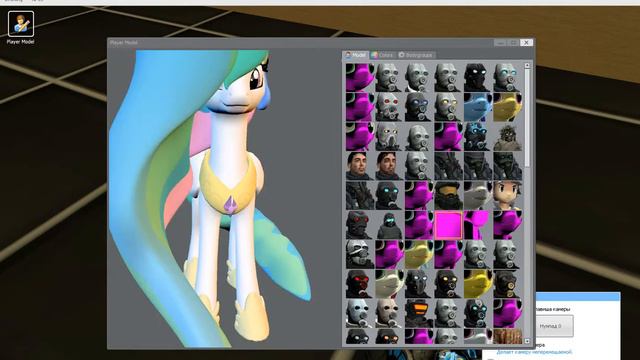Open the Bodygroups tab

pyautogui.click(x=416, y=55)
